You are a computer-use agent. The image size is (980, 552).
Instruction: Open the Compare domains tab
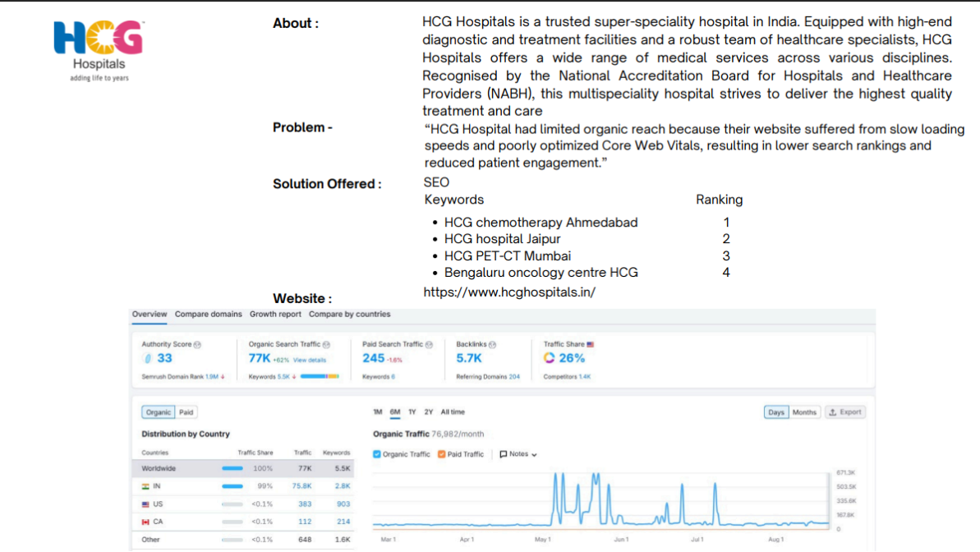click(x=208, y=315)
